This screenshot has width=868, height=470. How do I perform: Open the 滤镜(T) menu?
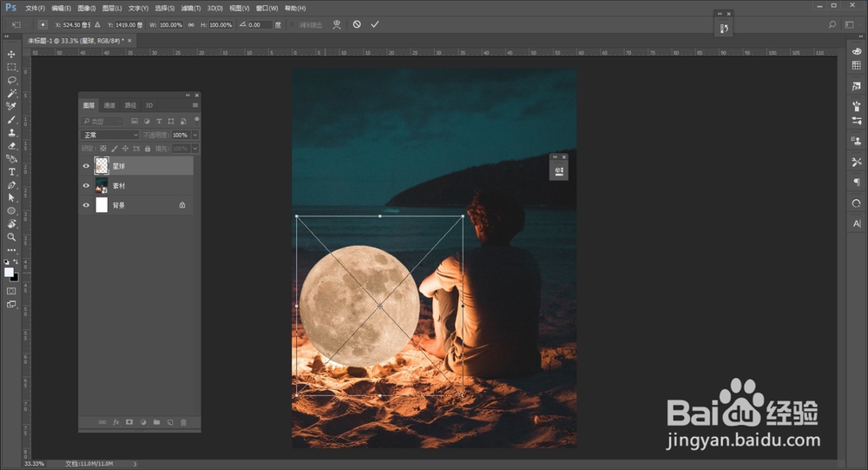click(x=190, y=9)
